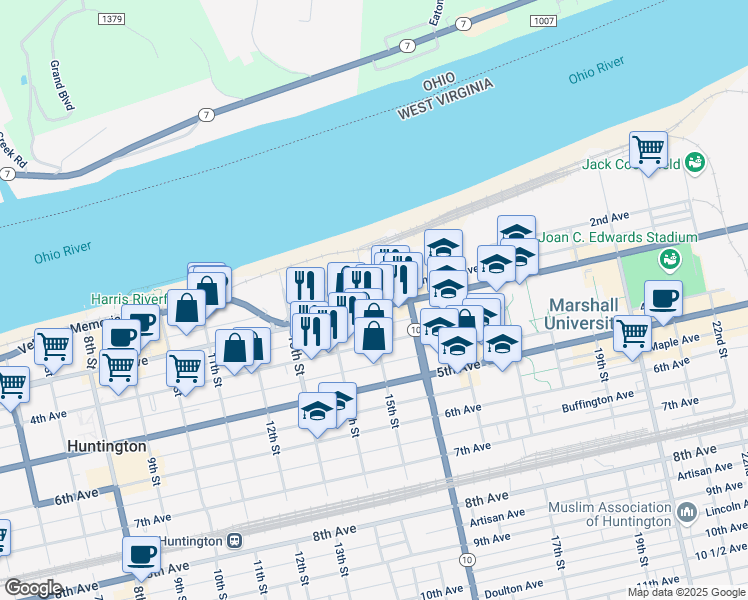Image resolution: width=748 pixels, height=600 pixels.
Task: Select the OHIO state label
Action: [439, 82]
